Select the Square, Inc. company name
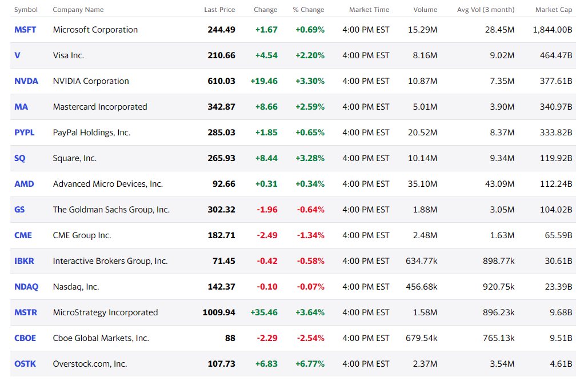588x381 pixels. [75, 158]
